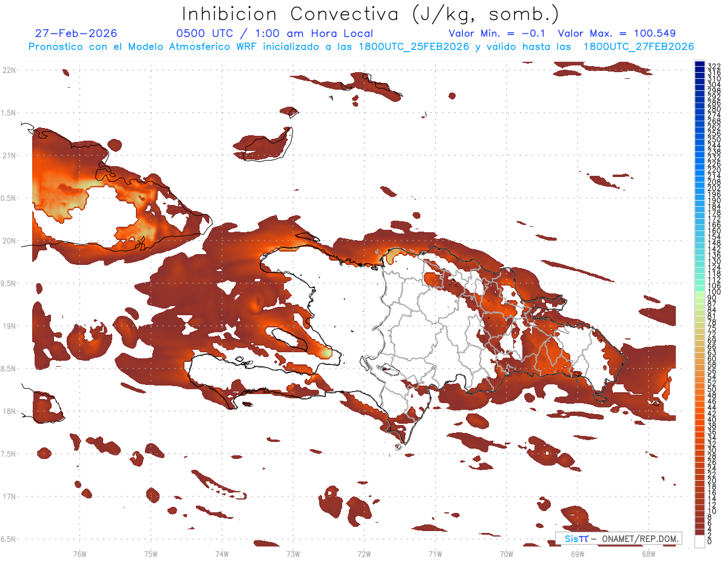Click the 69W longitude label
Viewport: 728px width, 562px height.
click(578, 553)
